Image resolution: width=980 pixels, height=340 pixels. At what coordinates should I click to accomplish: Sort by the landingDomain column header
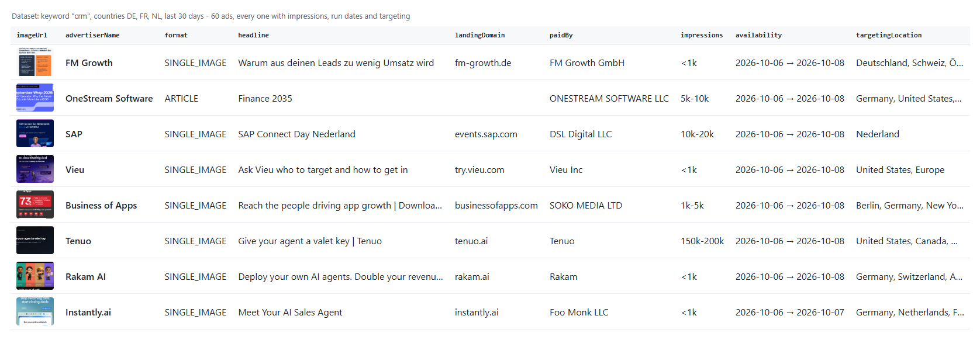coord(479,35)
